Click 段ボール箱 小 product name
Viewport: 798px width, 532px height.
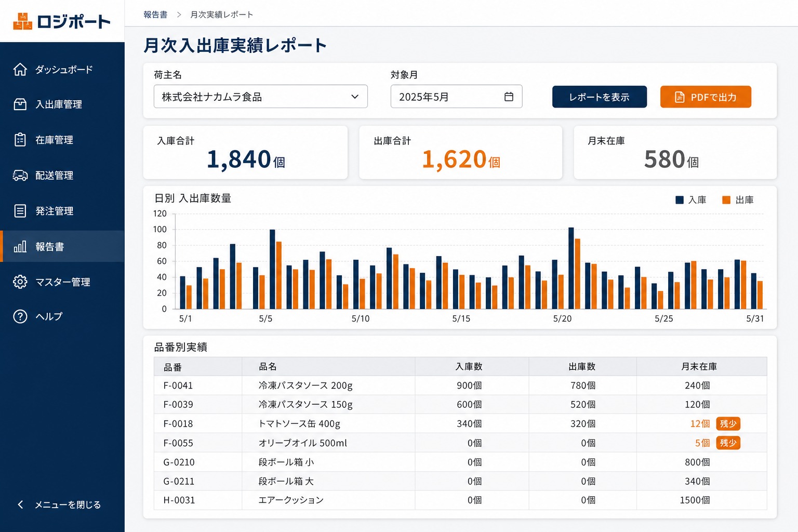[286, 462]
